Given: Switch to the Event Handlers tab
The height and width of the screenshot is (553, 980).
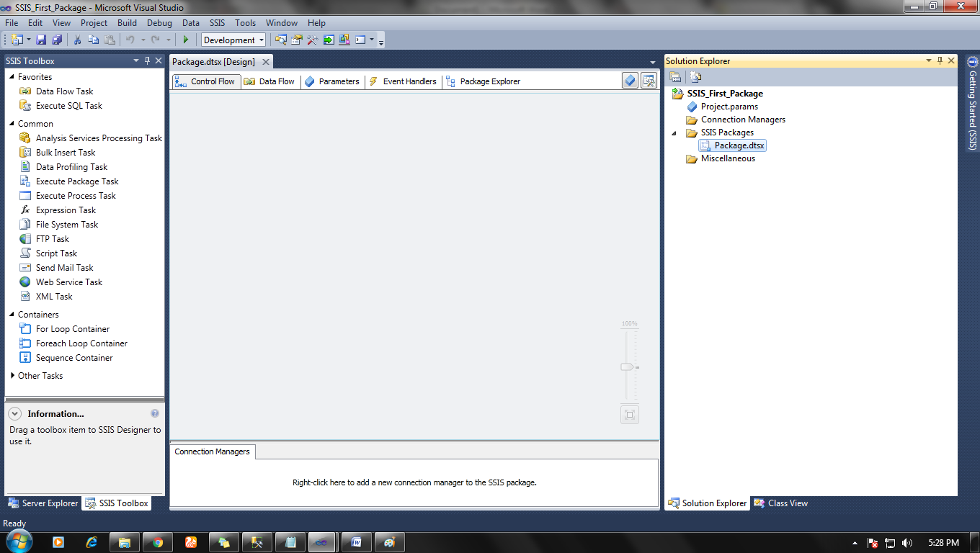Looking at the screenshot, I should click(x=402, y=81).
